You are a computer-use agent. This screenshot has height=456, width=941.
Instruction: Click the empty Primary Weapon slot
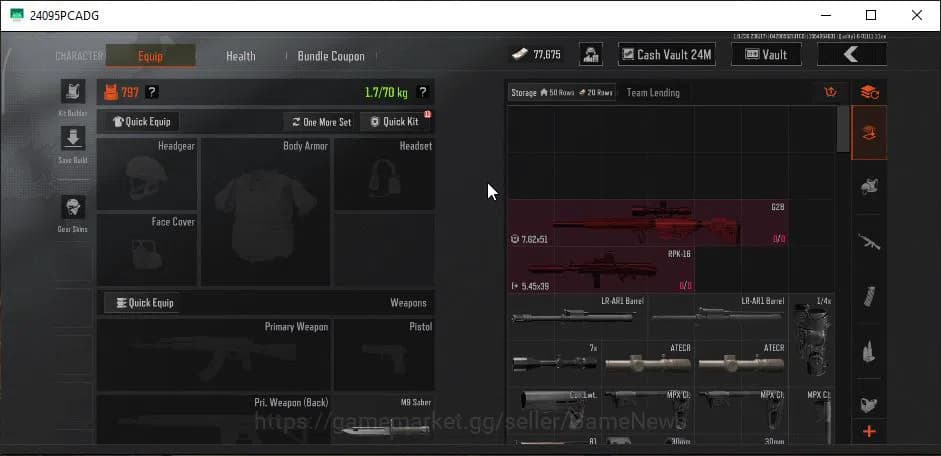tap(214, 355)
